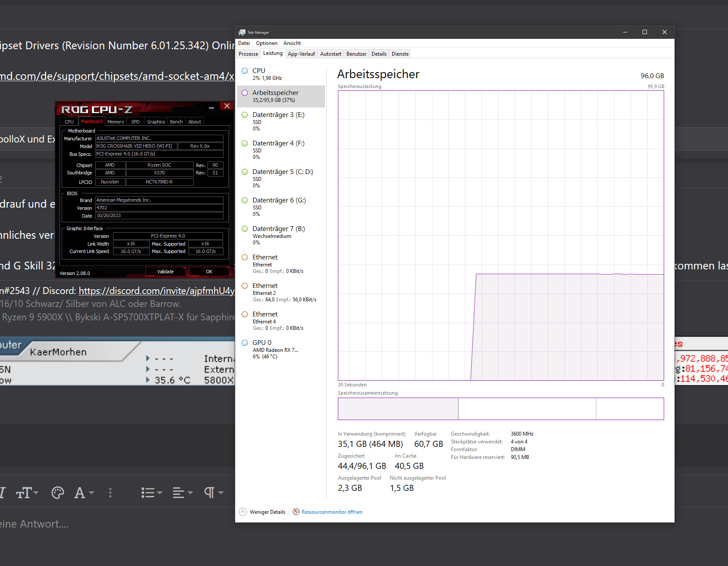
Task: Click the memory usage graph area
Action: pyautogui.click(x=501, y=235)
